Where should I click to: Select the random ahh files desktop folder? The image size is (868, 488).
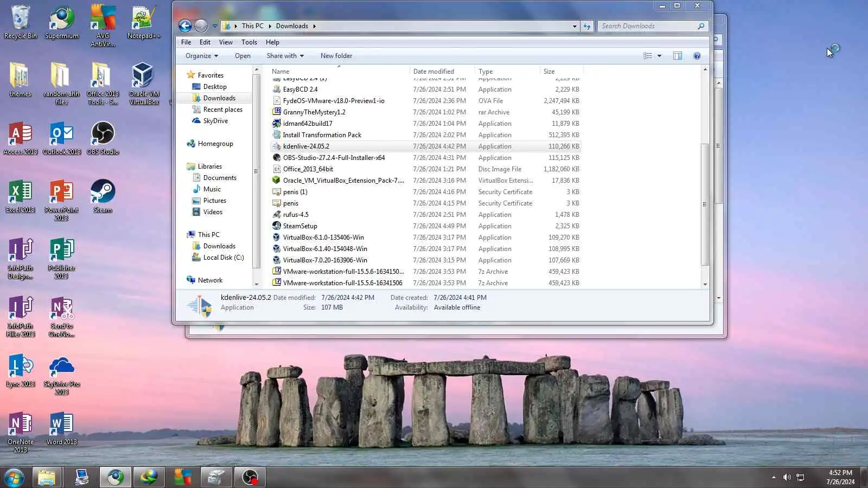click(61, 84)
